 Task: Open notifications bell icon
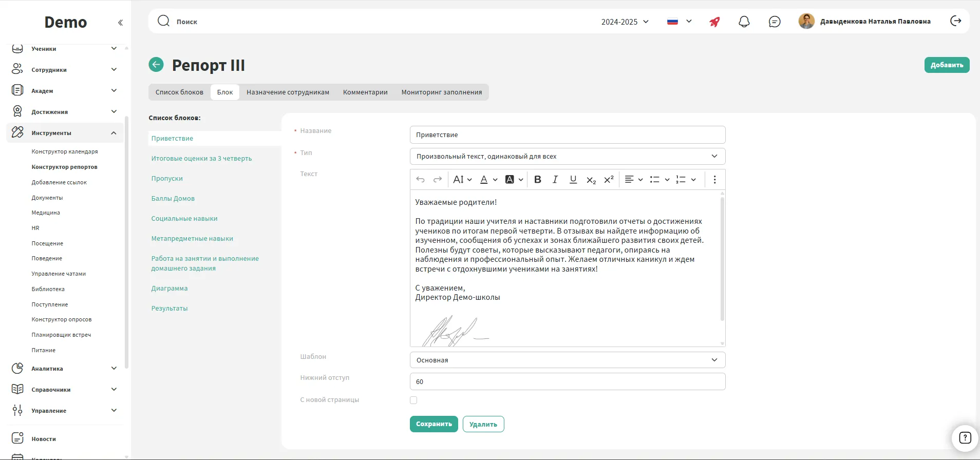744,22
